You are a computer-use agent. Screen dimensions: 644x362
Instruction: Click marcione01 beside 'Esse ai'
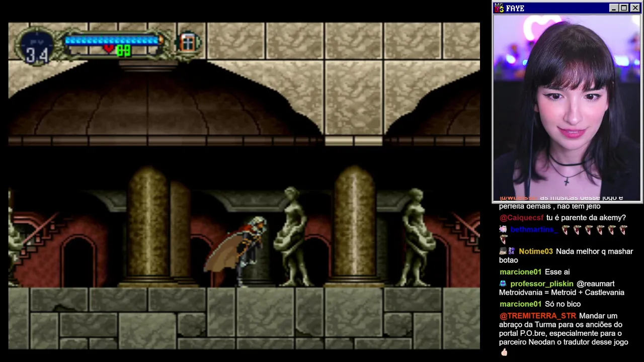(521, 272)
